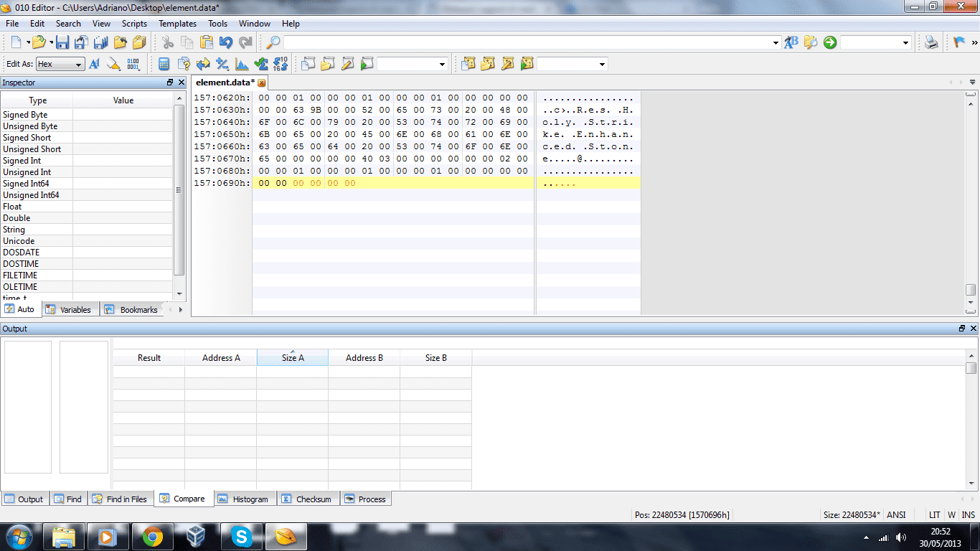The height and width of the screenshot is (551, 980).
Task: Undo the last edit with the Undo arrow
Action: [226, 42]
